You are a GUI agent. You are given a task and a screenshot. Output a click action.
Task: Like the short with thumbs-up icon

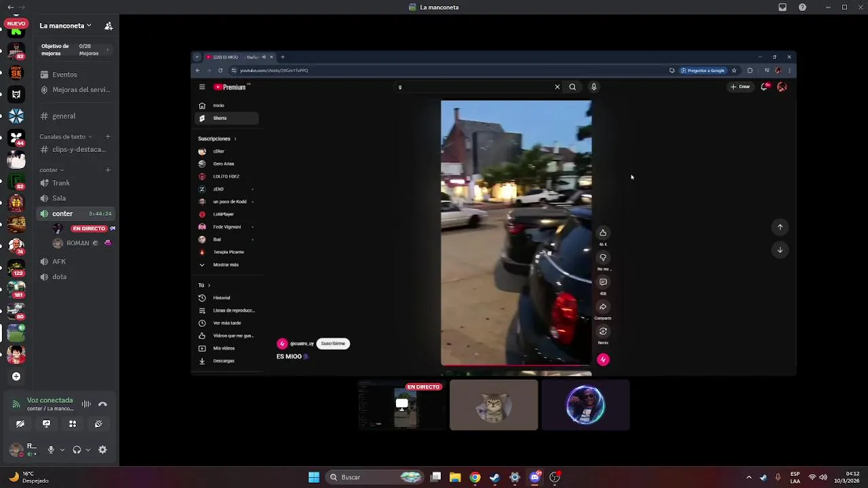tap(603, 232)
